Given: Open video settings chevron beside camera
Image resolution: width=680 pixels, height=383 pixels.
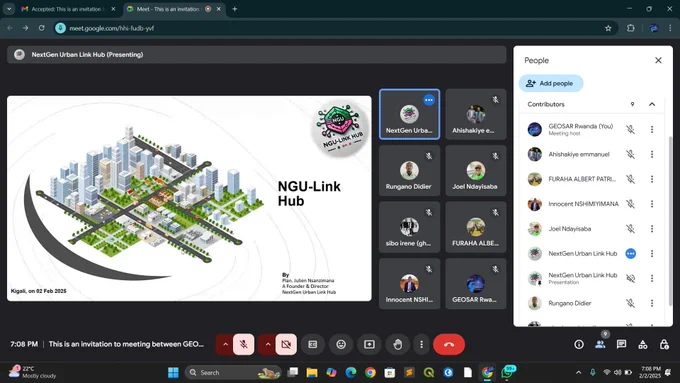Looking at the screenshot, I should 268,344.
